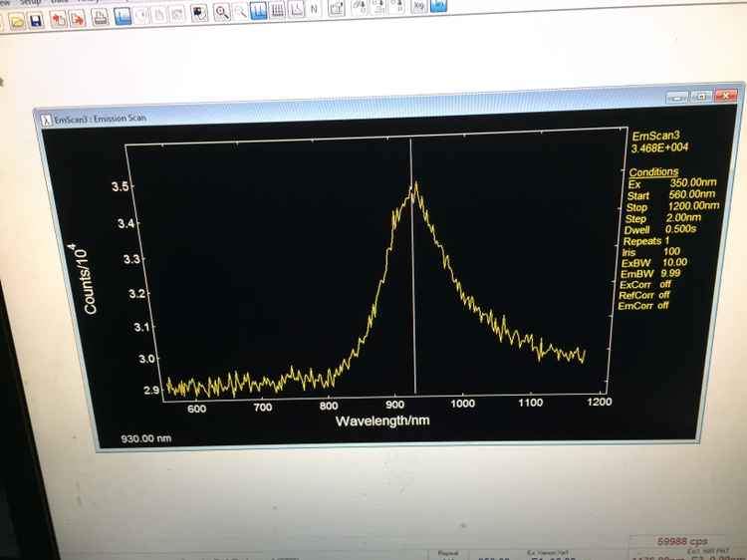Restore the EmScan3 window with middle button
The width and height of the screenshot is (747, 560).
(x=701, y=97)
